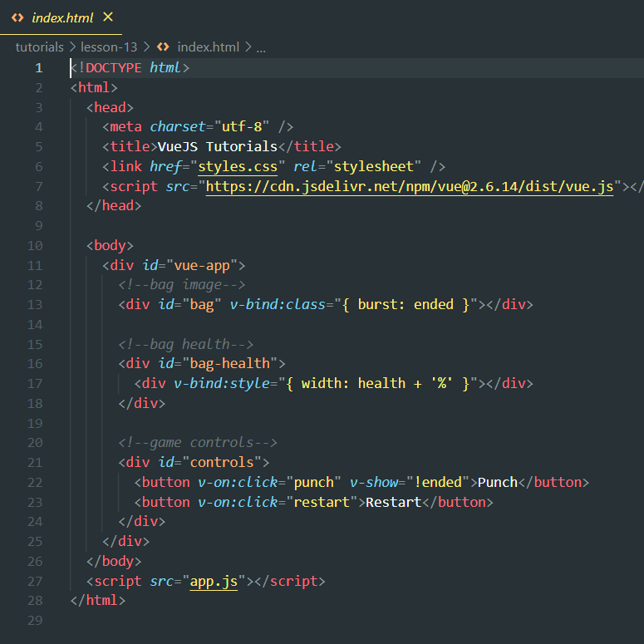Open the jsdelivr Vue CDN URL link
Image resolution: width=644 pixels, height=644 pixels.
[x=409, y=186]
